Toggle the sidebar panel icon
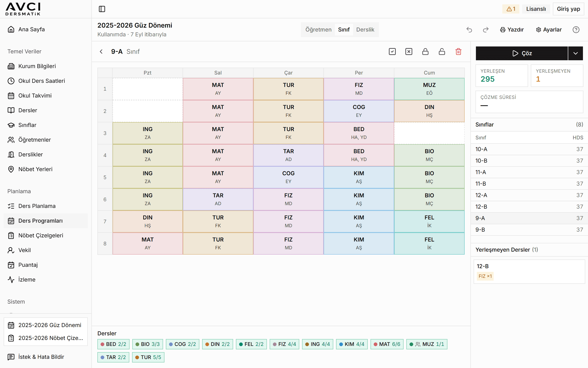 [102, 9]
